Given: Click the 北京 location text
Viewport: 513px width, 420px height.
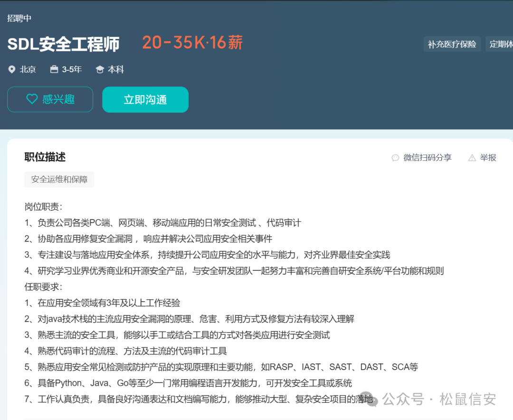Looking at the screenshot, I should pos(28,69).
